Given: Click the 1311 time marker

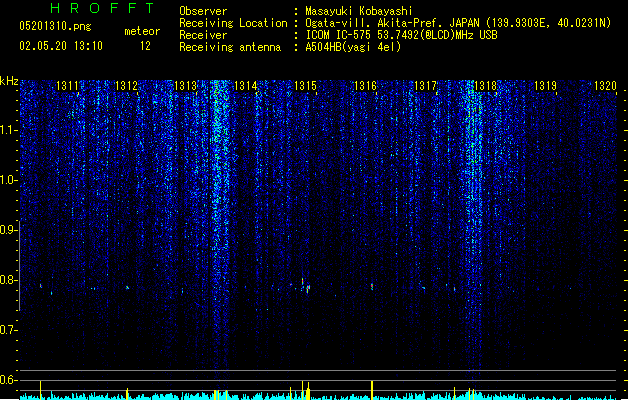Looking at the screenshot, I should point(67,86).
